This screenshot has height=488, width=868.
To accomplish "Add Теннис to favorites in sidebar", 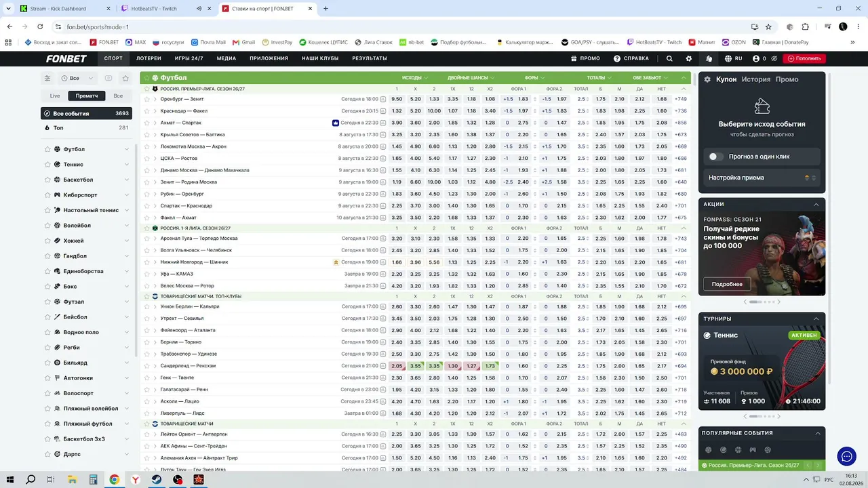I will click(x=47, y=165).
